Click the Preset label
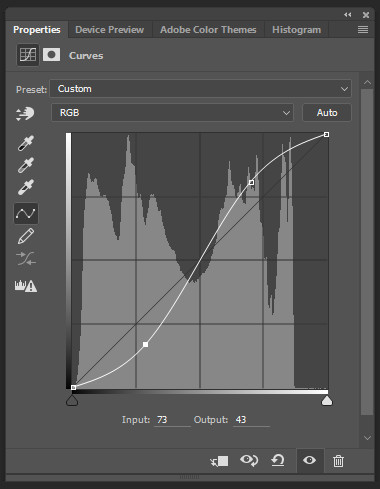Image resolution: width=380 pixels, height=489 pixels. [x=31, y=90]
